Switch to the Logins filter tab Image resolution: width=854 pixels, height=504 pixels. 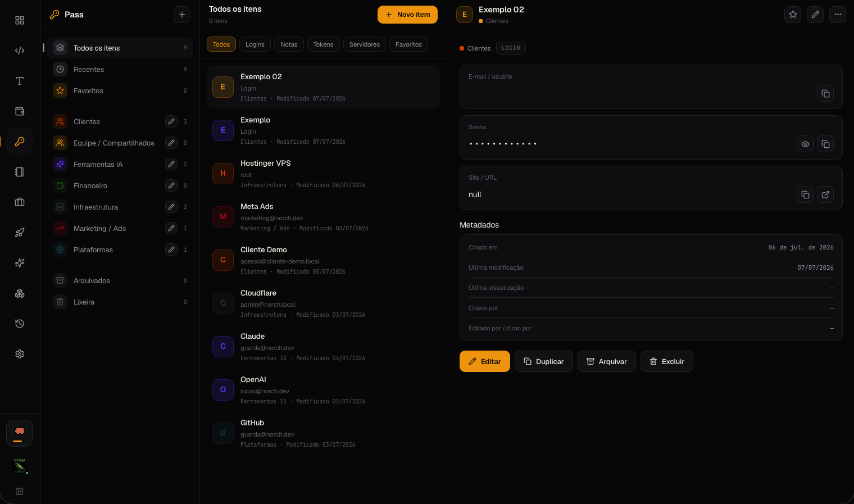255,44
